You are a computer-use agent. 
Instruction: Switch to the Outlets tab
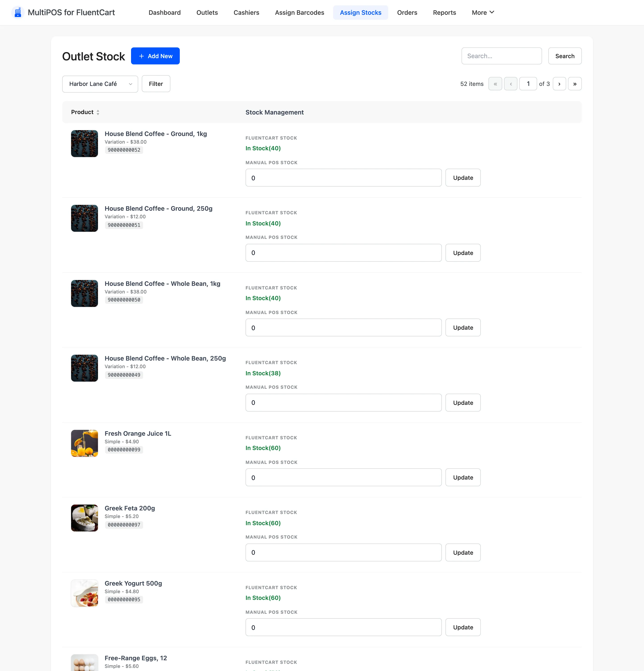[x=207, y=13]
